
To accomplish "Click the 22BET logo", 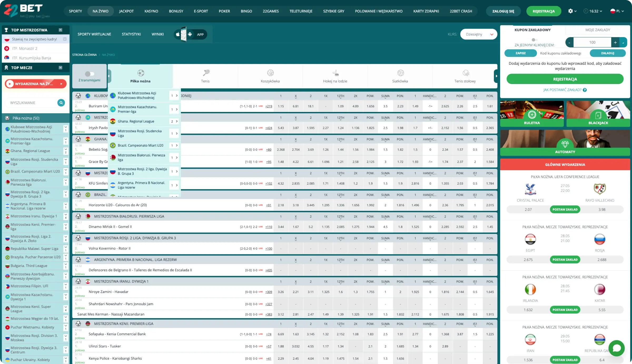I will [x=27, y=11].
